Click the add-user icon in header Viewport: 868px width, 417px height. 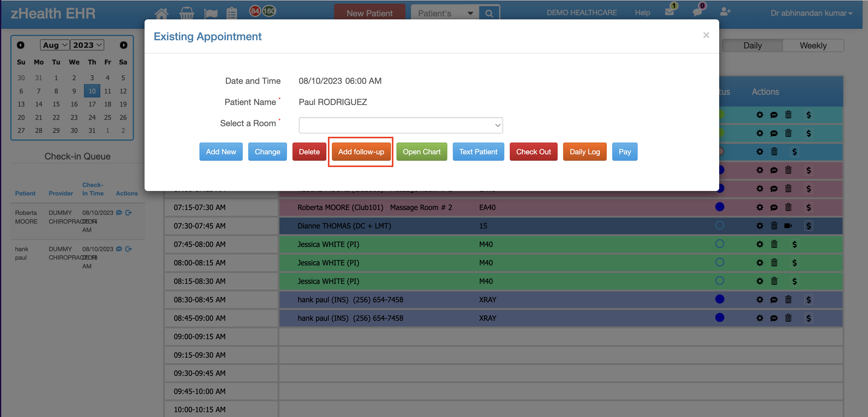coord(725,12)
